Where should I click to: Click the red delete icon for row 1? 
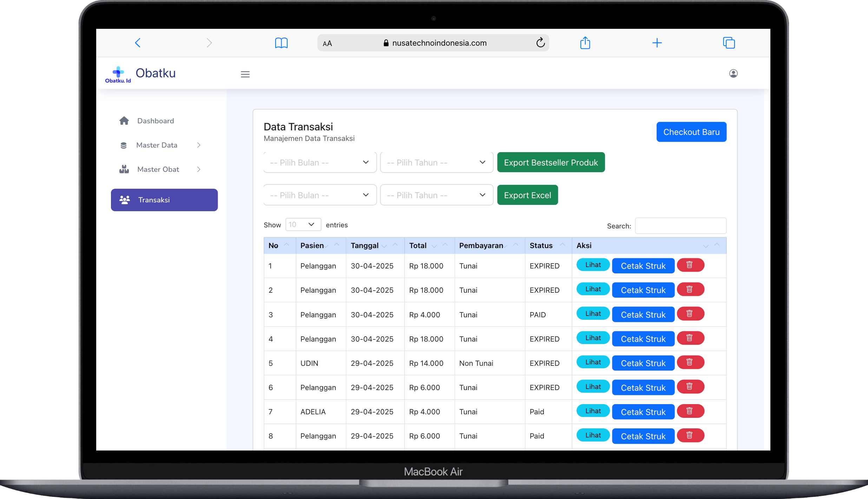[690, 265]
